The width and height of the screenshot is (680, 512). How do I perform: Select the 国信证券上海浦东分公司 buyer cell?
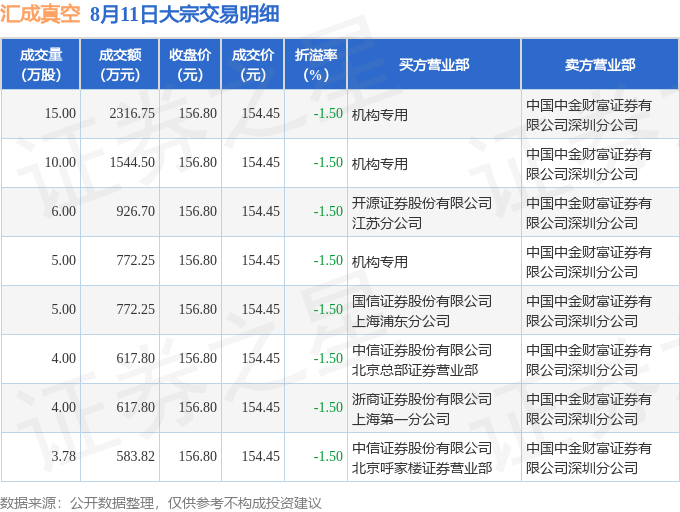tap(434, 310)
